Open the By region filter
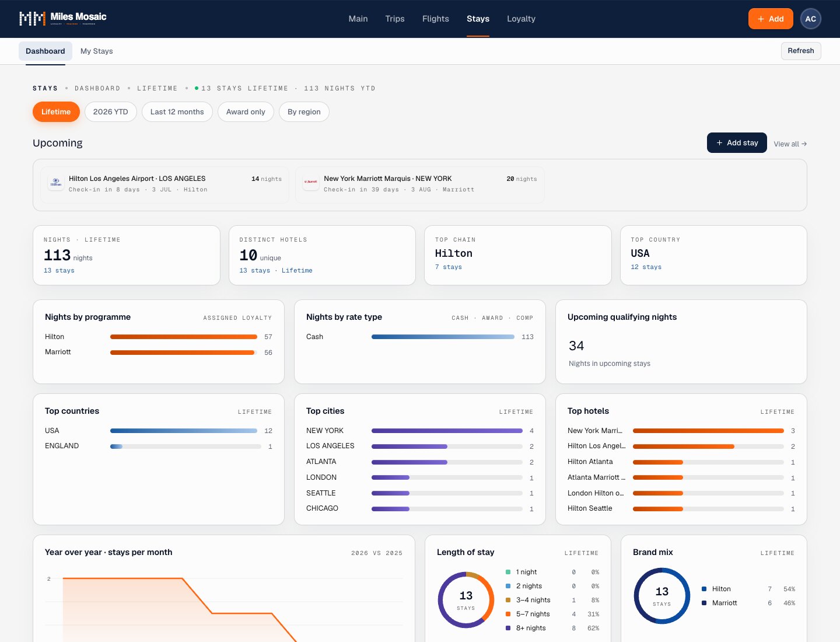The height and width of the screenshot is (642, 840). point(304,112)
